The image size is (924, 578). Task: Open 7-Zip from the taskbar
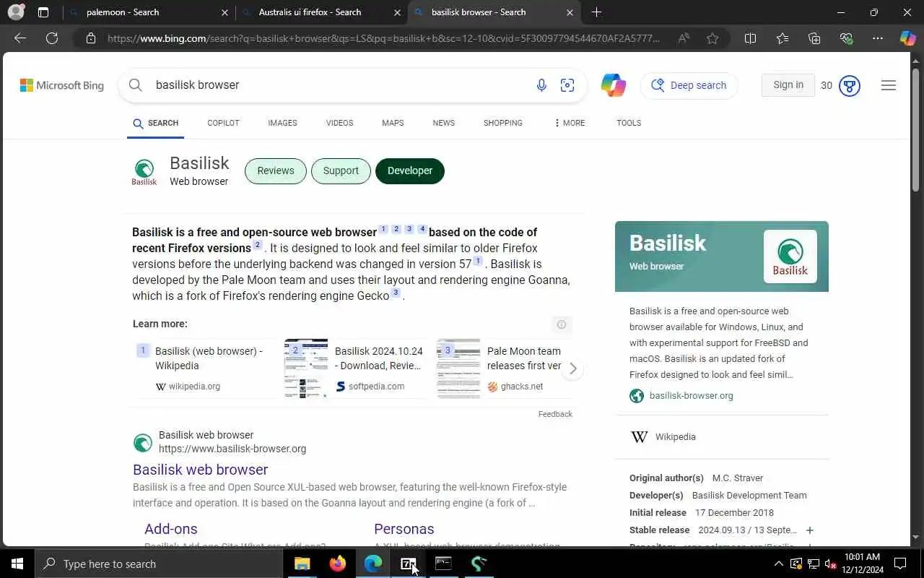(409, 564)
